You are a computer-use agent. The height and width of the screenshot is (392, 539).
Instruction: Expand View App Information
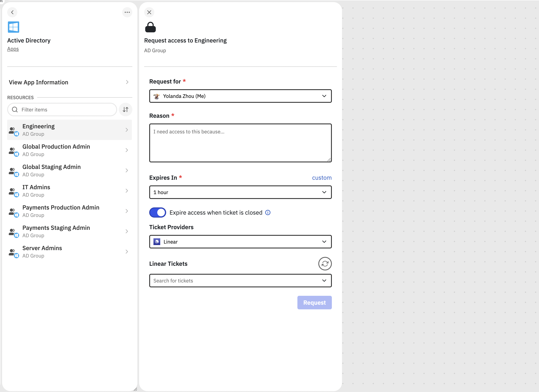click(x=69, y=82)
